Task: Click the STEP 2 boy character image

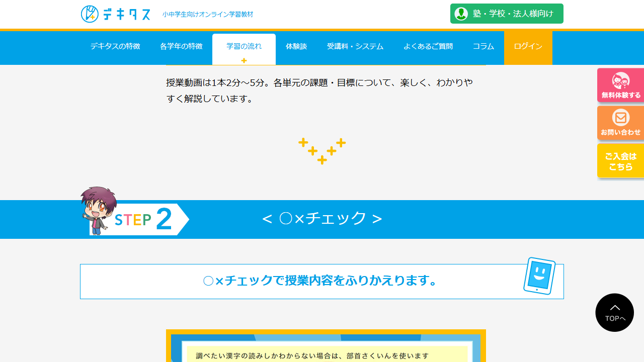Action: [x=99, y=211]
